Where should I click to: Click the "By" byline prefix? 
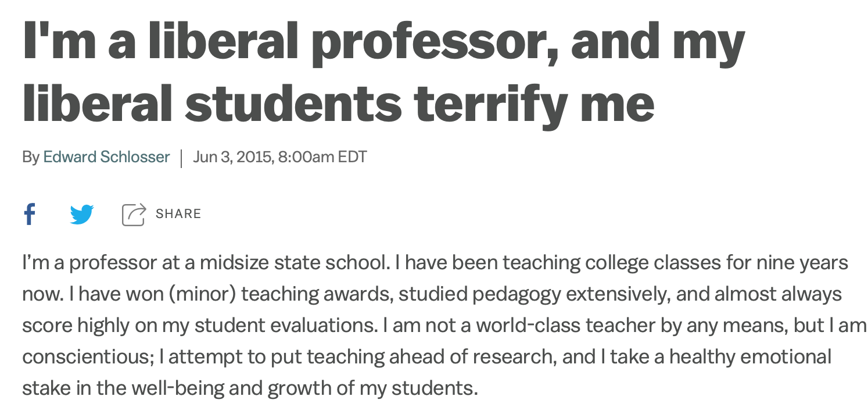[31, 157]
